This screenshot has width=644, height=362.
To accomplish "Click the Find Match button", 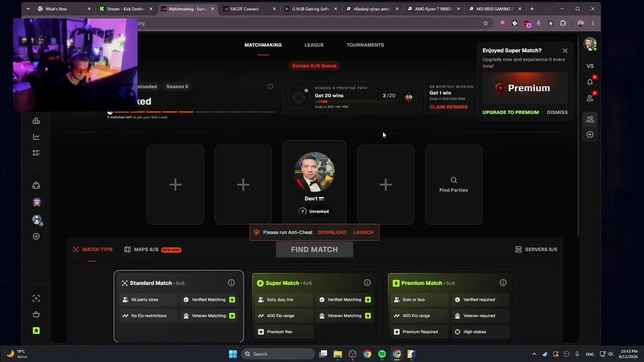I will (x=314, y=249).
